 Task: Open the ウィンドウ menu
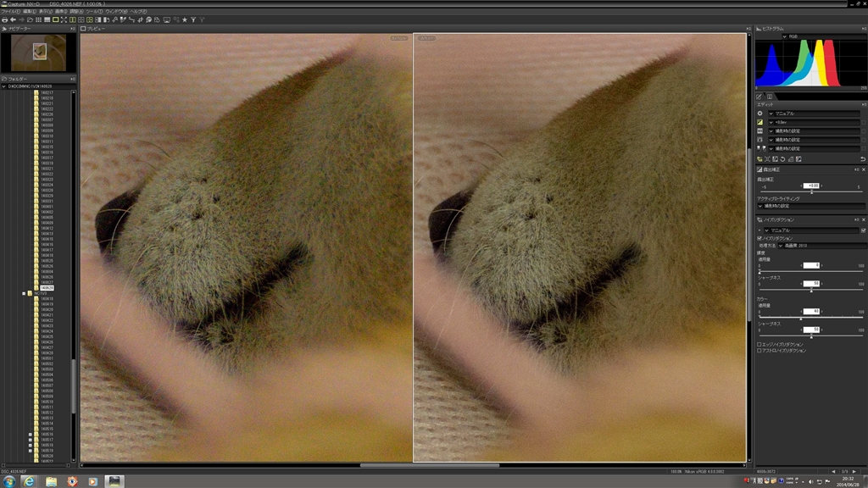click(116, 11)
